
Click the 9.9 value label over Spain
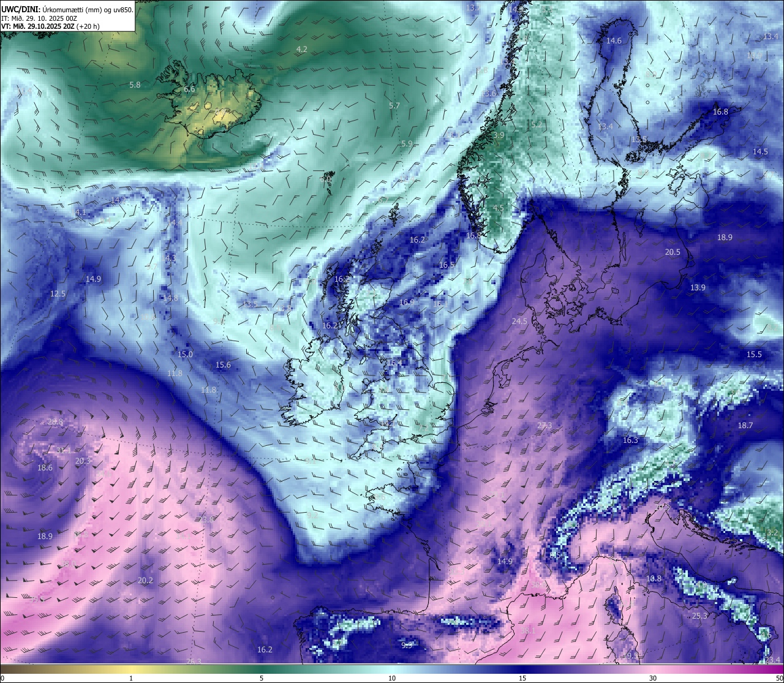tap(407, 644)
